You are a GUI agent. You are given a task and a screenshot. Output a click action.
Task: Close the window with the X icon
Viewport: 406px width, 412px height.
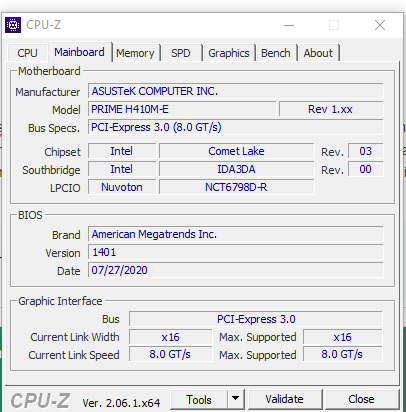(380, 25)
